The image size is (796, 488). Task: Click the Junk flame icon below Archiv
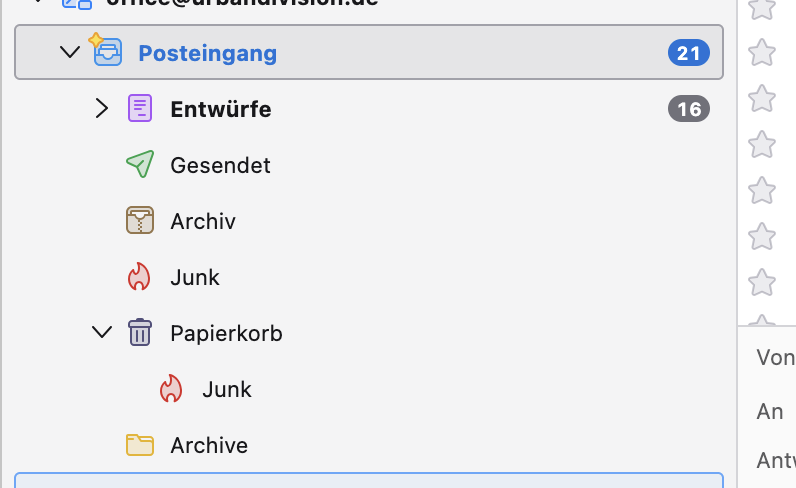click(x=140, y=276)
